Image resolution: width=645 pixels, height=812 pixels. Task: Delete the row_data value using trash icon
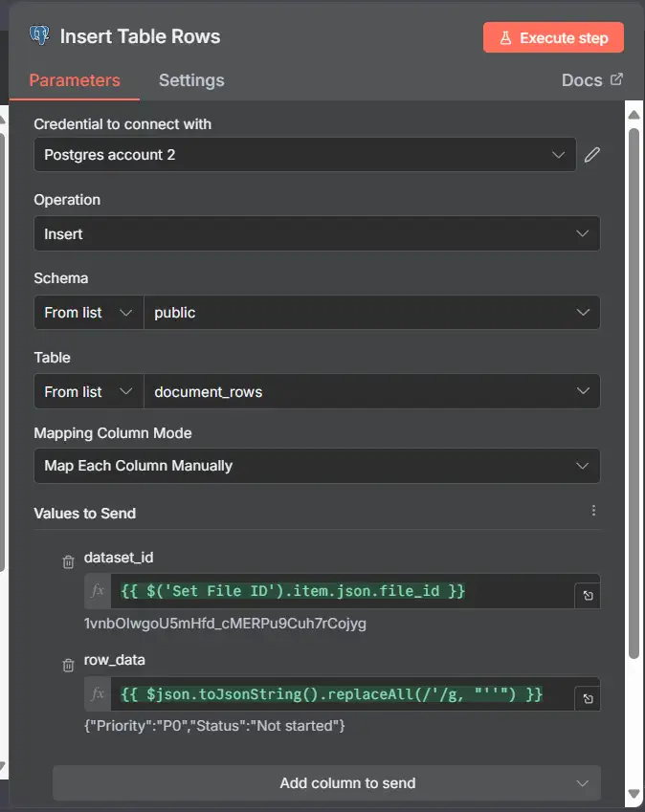68,665
